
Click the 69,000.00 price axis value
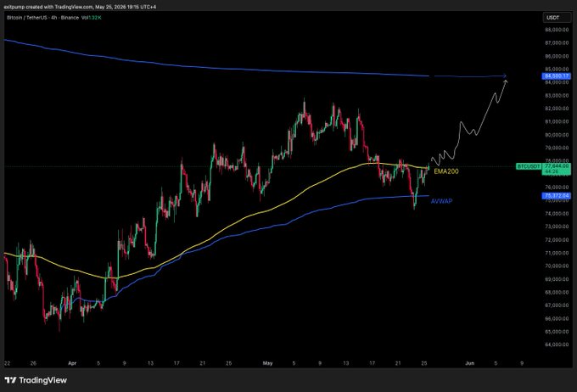(557, 279)
